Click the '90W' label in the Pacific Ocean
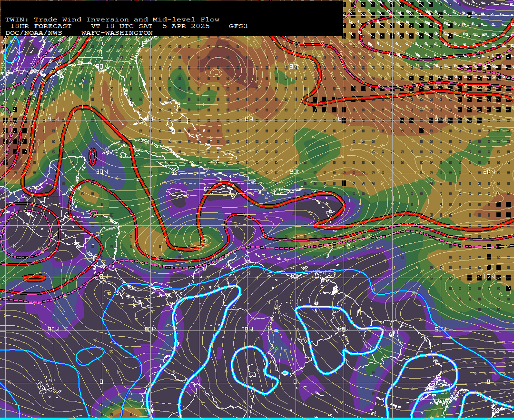The width and height of the screenshot is (514, 420). 54,329
